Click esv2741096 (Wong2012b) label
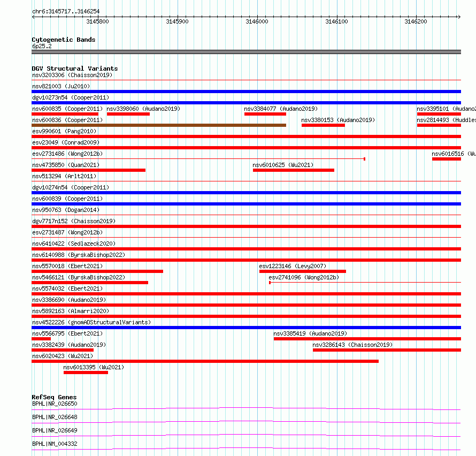The width and height of the screenshot is (476, 456). coord(304,277)
